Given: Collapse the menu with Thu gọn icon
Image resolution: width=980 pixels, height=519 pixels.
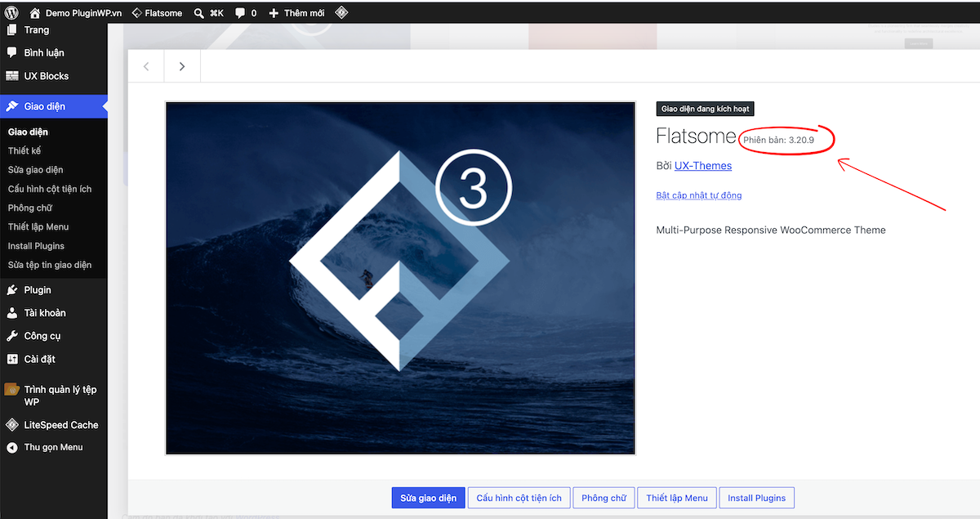Looking at the screenshot, I should tap(11, 448).
